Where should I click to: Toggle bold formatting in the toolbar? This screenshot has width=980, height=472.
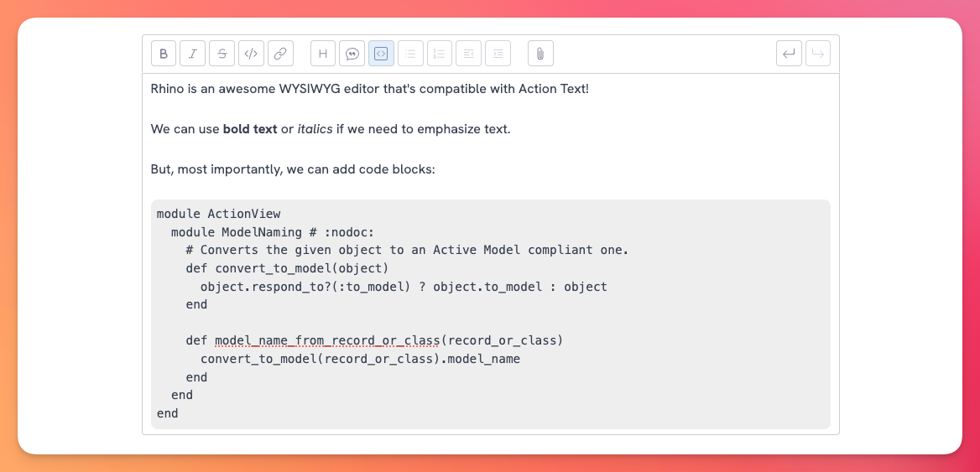tap(164, 54)
